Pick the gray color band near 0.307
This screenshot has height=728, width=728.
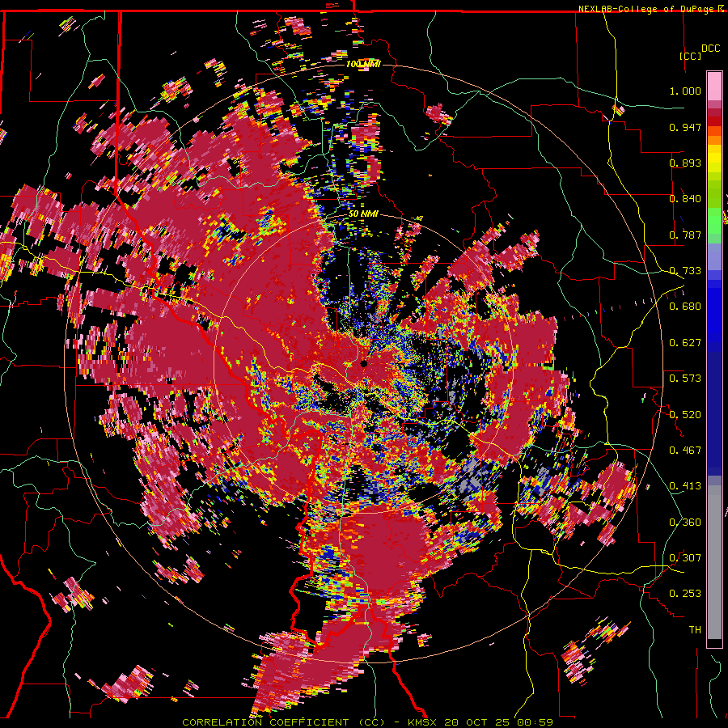[x=714, y=562]
